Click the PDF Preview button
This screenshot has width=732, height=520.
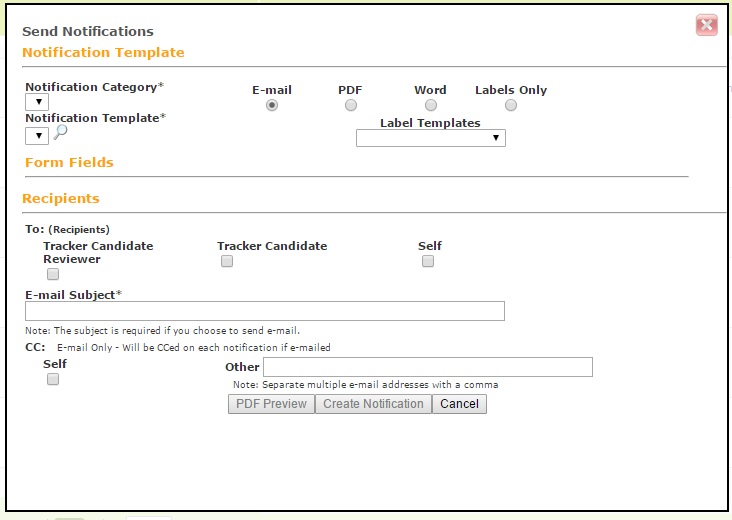tap(271, 404)
